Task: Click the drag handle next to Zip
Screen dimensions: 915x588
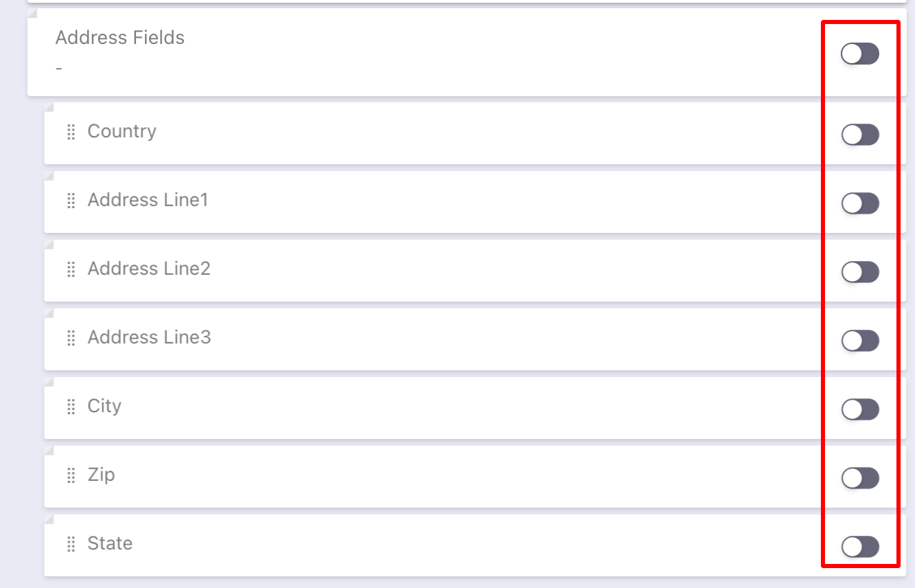Action: tap(71, 476)
